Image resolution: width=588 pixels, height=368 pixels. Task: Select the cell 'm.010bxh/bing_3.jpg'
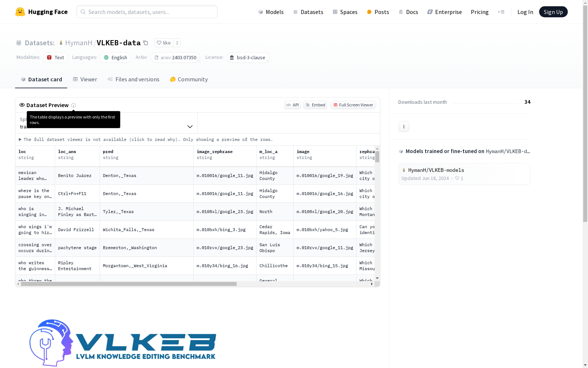coord(225,230)
